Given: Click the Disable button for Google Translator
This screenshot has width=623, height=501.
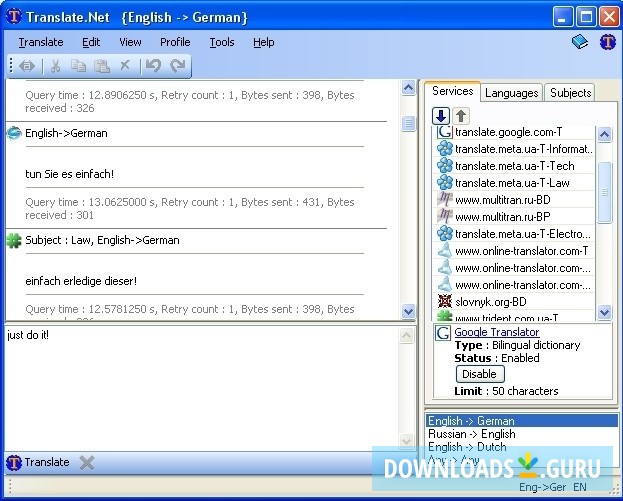Looking at the screenshot, I should (x=480, y=374).
